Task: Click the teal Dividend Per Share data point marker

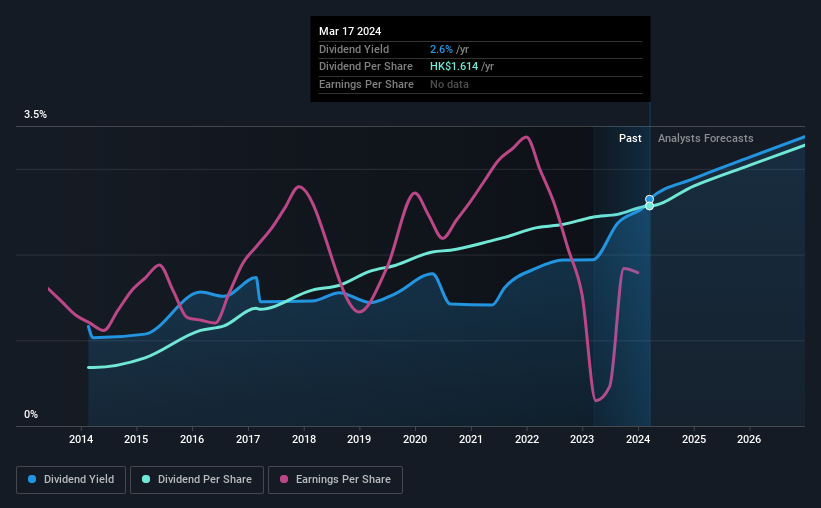Action: point(649,206)
